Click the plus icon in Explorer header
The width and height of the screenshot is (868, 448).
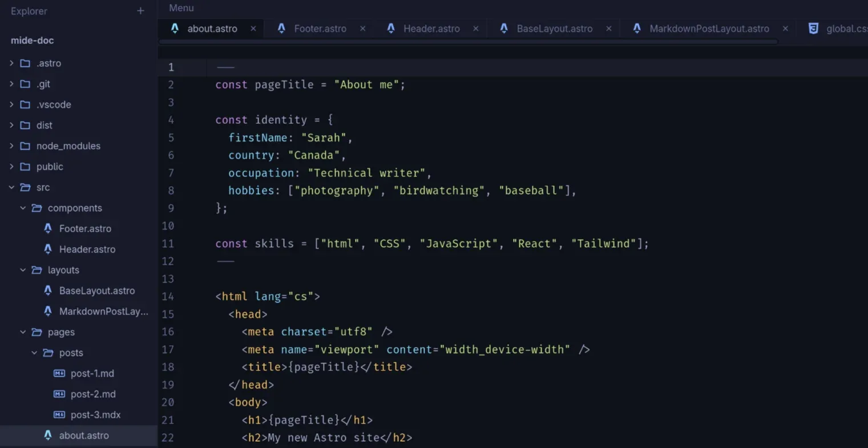click(140, 11)
